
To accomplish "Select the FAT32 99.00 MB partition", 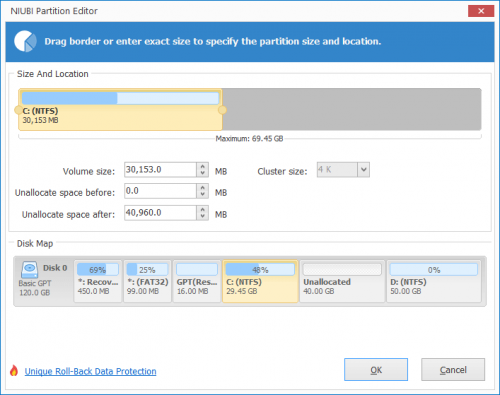I will coord(147,281).
